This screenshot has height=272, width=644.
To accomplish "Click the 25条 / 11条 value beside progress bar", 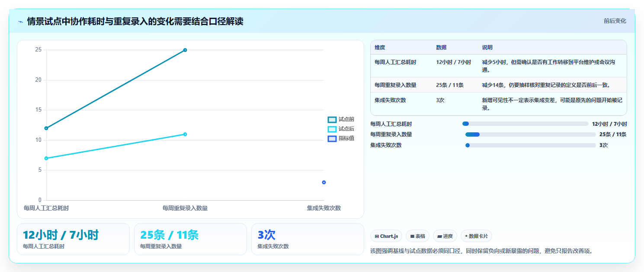I will click(613, 134).
